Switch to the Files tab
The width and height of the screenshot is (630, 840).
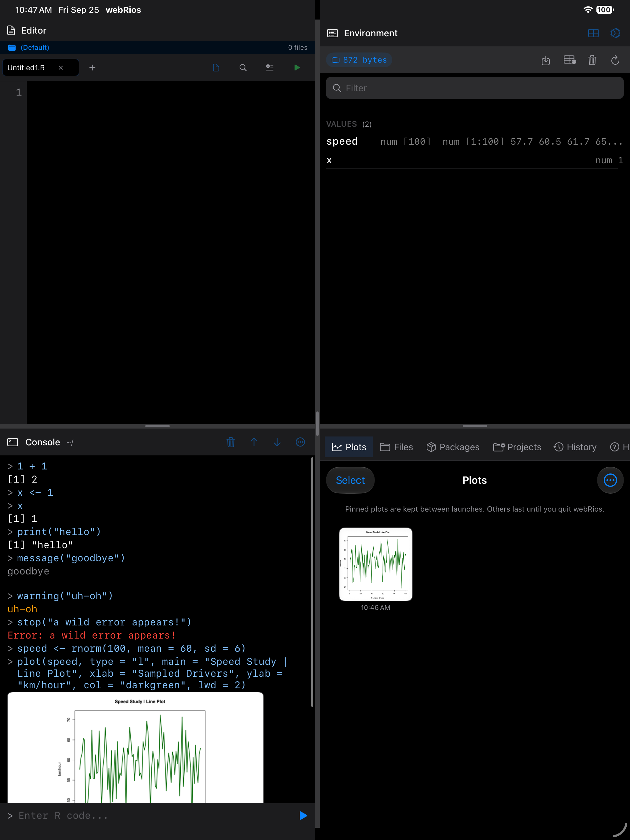(x=396, y=447)
